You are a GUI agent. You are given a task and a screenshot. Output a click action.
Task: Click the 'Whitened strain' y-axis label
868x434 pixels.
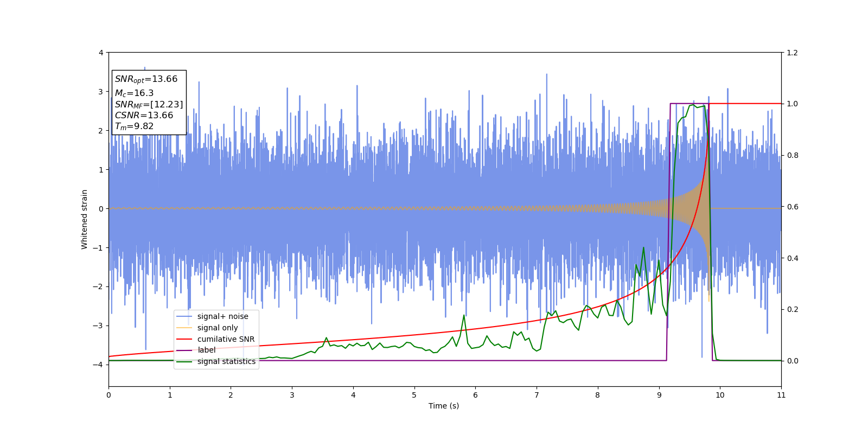coord(85,219)
